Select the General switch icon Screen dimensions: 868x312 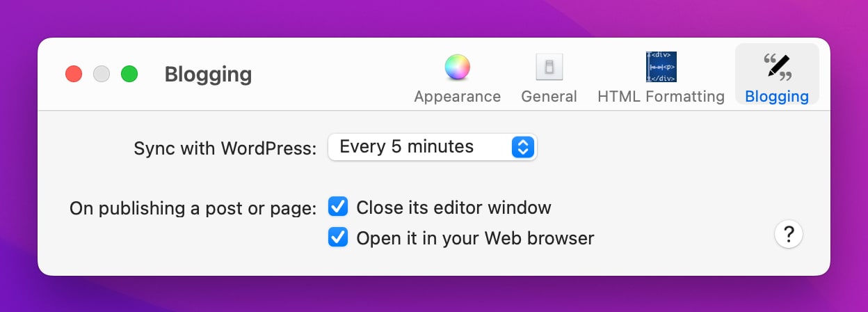click(x=549, y=68)
